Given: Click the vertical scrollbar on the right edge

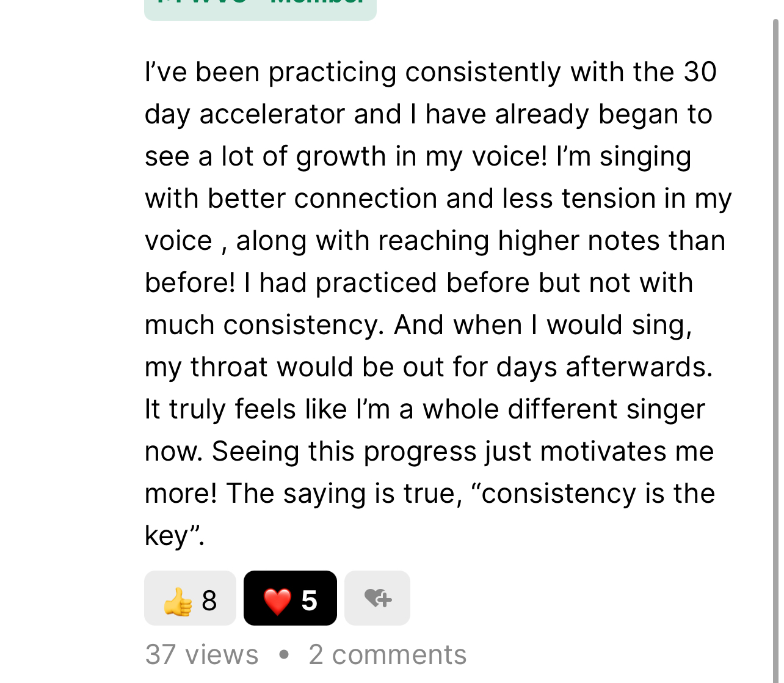Looking at the screenshot, I should [x=775, y=351].
